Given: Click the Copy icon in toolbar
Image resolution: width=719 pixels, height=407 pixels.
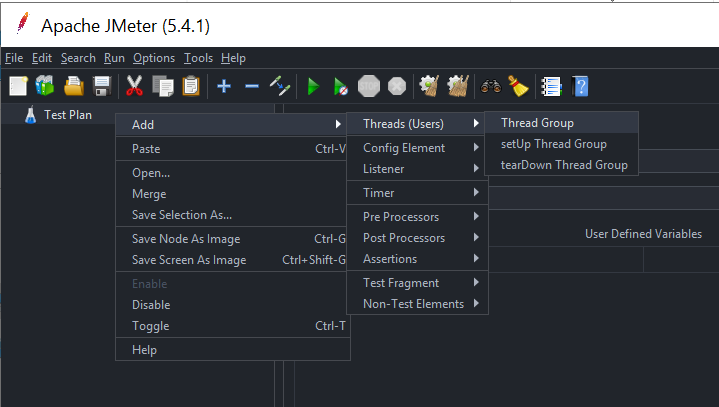Looking at the screenshot, I should (163, 86).
